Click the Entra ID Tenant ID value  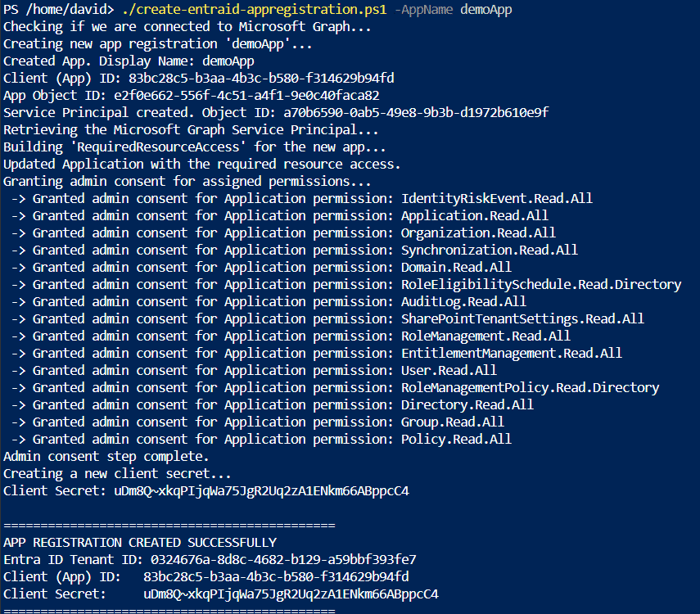283,559
